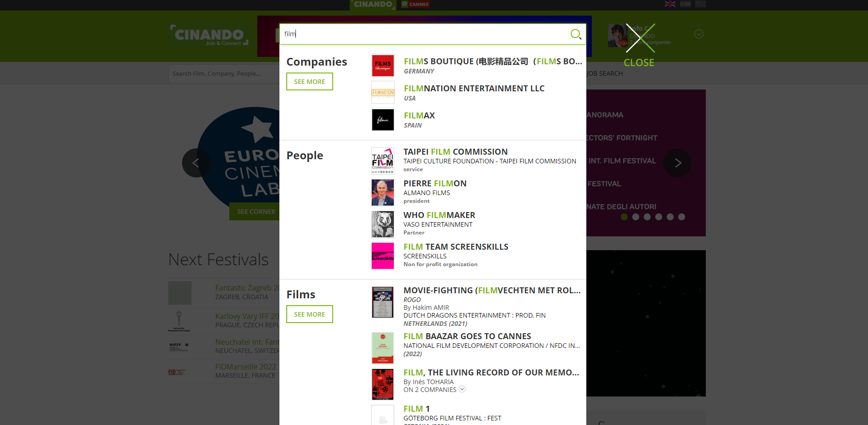The width and height of the screenshot is (868, 425).
Task: Click See More under Companies
Action: click(309, 82)
